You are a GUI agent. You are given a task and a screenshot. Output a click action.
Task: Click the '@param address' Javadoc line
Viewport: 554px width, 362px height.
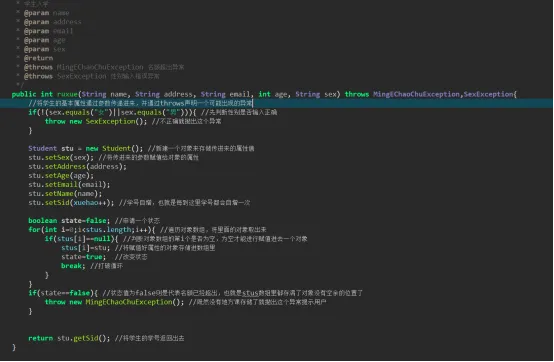[x=52, y=22]
